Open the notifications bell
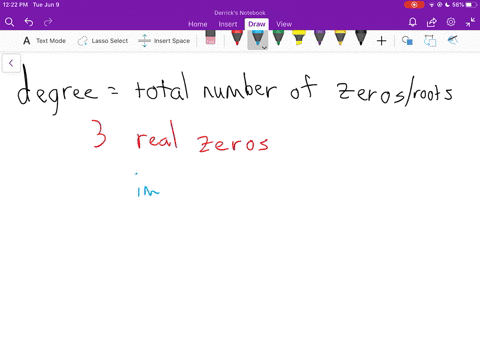This screenshot has width=480, height=360. [x=412, y=22]
